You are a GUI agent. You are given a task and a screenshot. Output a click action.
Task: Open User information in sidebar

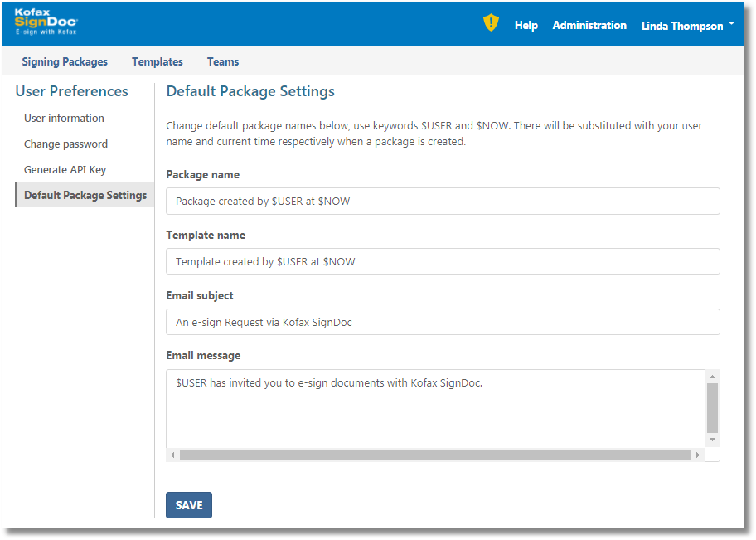[64, 119]
